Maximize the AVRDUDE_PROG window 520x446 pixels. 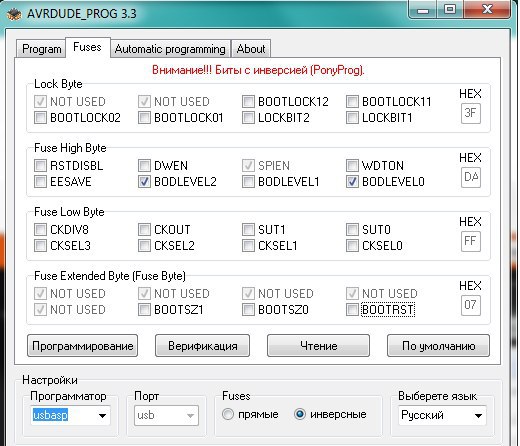450,10
